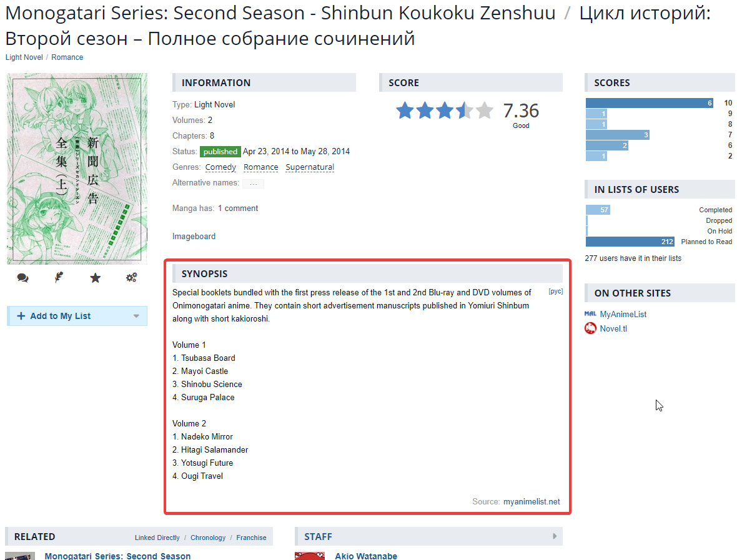
Task: Switch synopsis language with [рус] toggle
Action: (555, 292)
